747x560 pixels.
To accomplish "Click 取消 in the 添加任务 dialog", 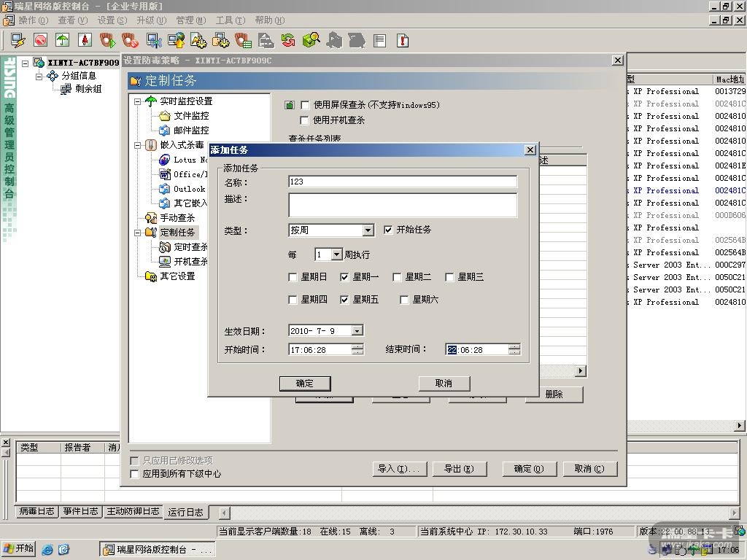I will pyautogui.click(x=444, y=384).
